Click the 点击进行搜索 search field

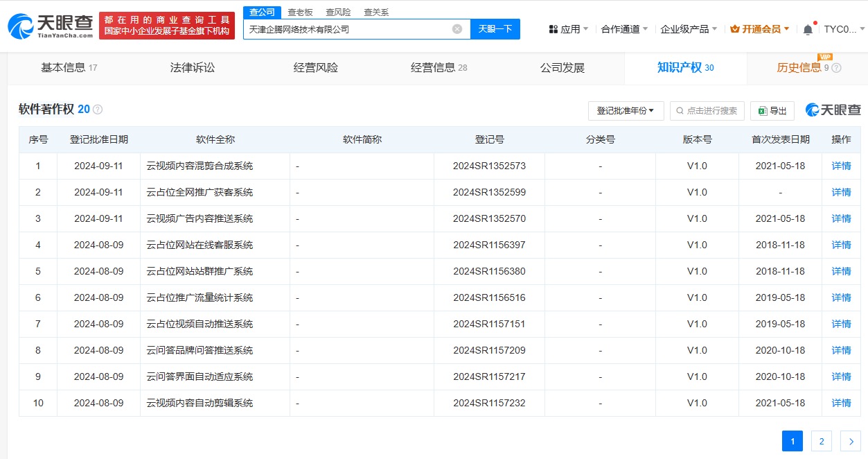pyautogui.click(x=707, y=111)
